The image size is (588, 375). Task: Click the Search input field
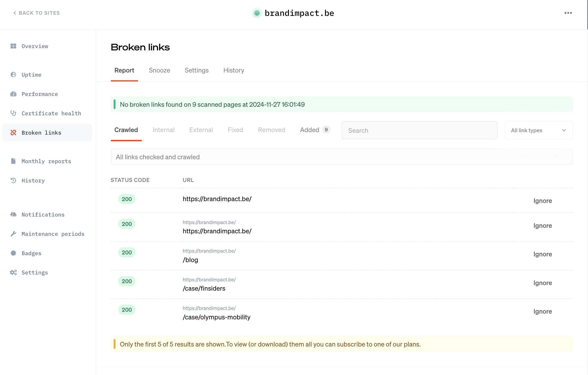(x=419, y=130)
